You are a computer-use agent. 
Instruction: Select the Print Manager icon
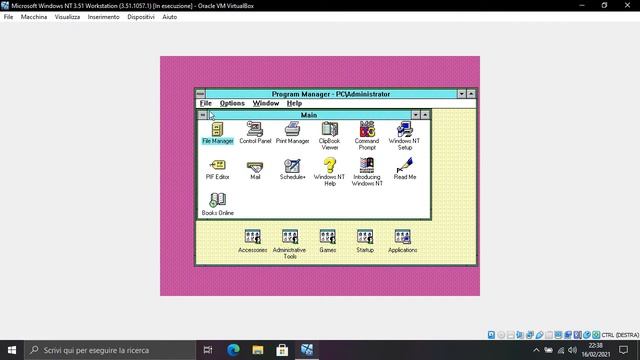click(x=293, y=133)
